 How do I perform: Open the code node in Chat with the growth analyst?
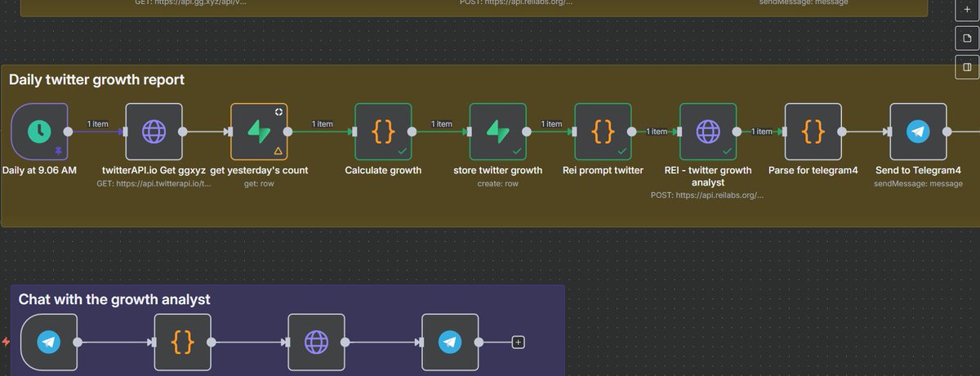click(x=183, y=342)
